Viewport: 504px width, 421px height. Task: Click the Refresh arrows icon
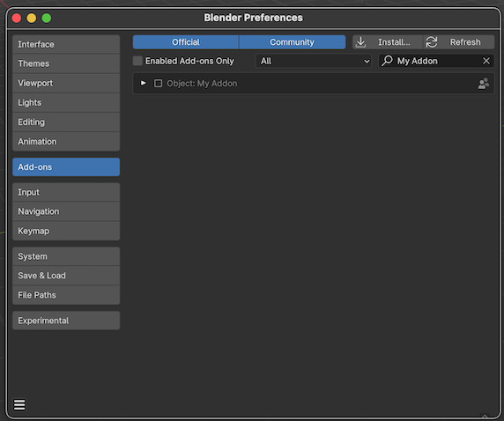(x=432, y=42)
